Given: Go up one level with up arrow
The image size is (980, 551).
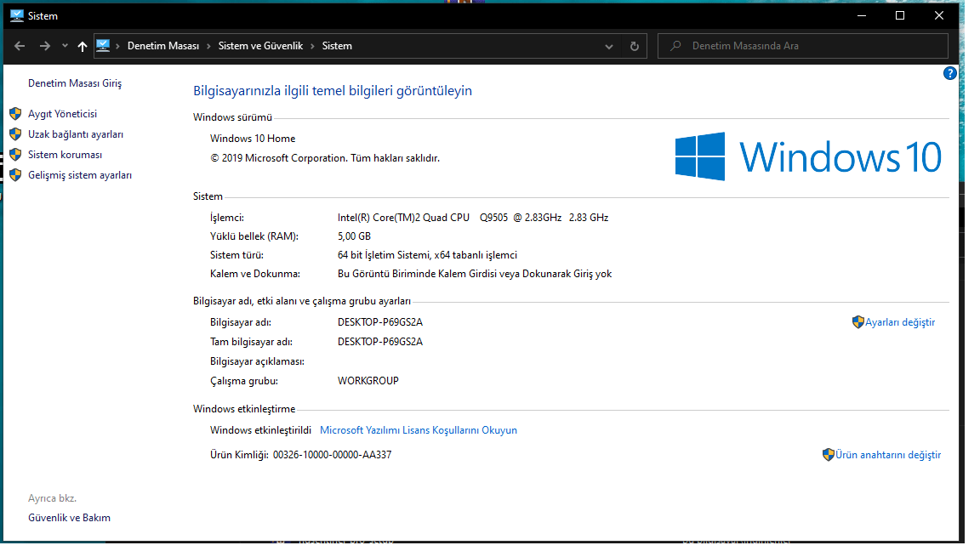Looking at the screenshot, I should [x=82, y=46].
